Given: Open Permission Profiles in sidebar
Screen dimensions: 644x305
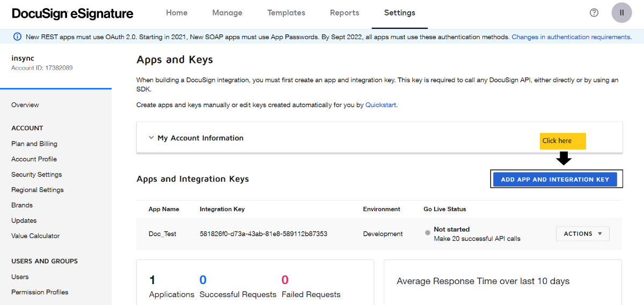Looking at the screenshot, I should click(x=40, y=292).
